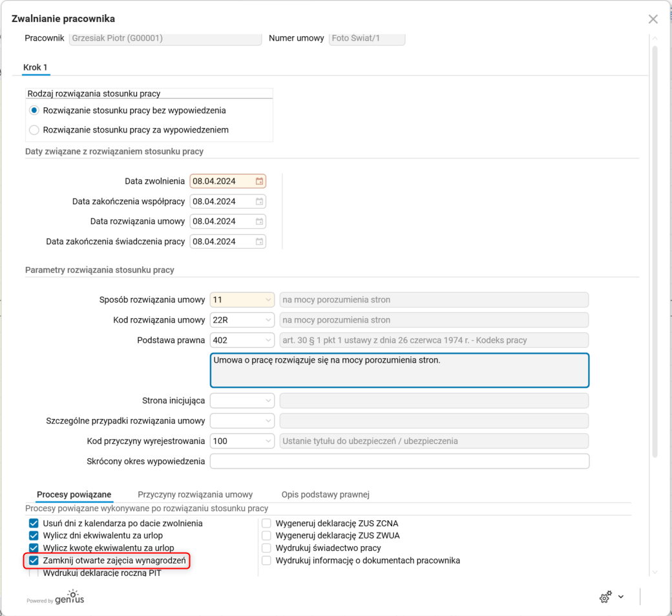The image size is (672, 616).
Task: Expand chevron next to settings gears
Action: coord(620,597)
